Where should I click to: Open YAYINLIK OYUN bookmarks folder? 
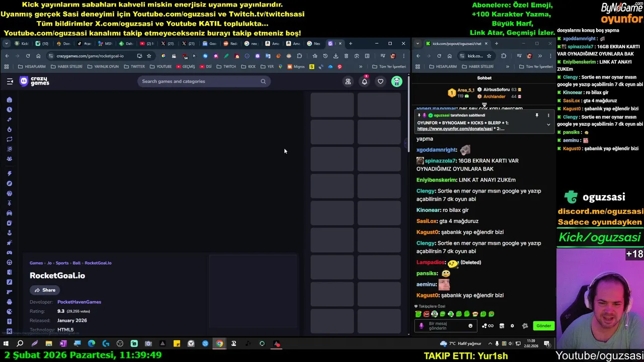[x=103, y=66]
